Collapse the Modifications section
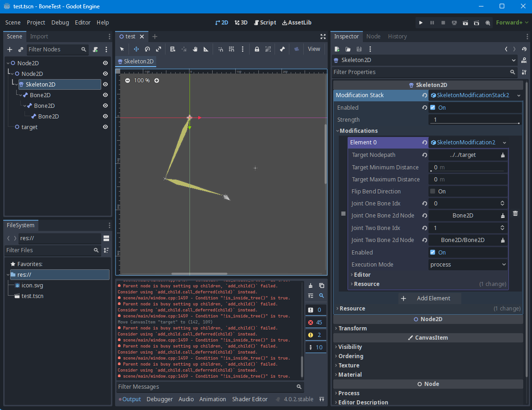Screen dimensions: 532x410 (x=358, y=131)
